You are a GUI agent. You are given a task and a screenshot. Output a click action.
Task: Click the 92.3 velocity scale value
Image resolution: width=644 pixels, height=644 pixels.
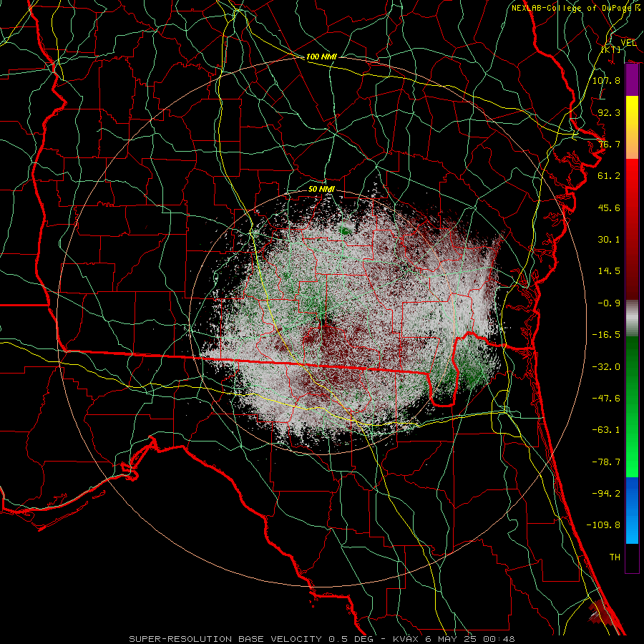[609, 112]
